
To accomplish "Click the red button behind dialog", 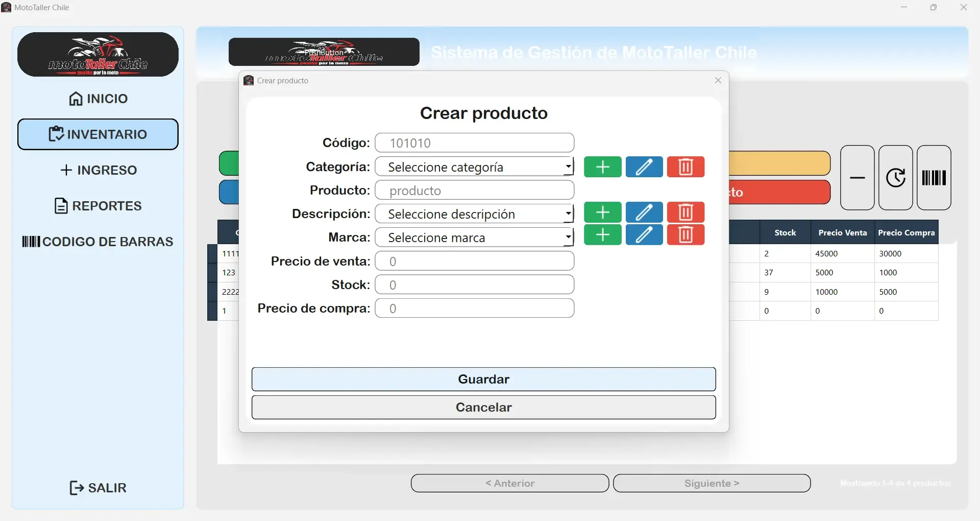I will coord(779,192).
